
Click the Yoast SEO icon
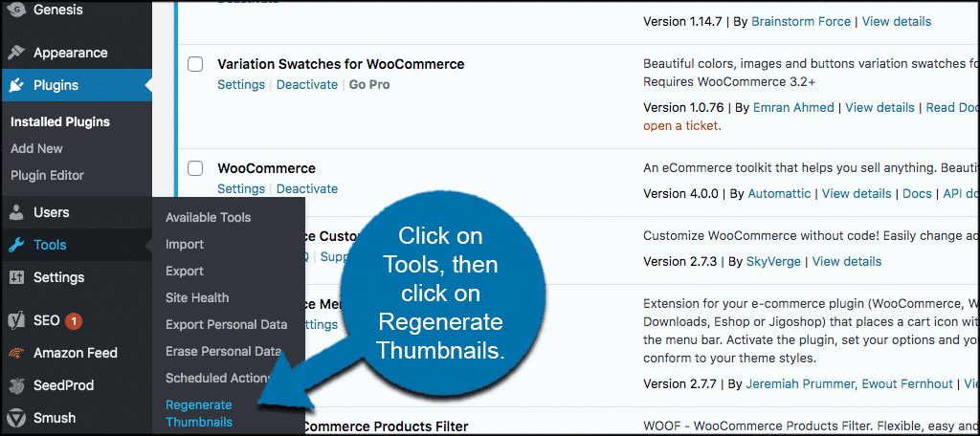[x=15, y=321]
